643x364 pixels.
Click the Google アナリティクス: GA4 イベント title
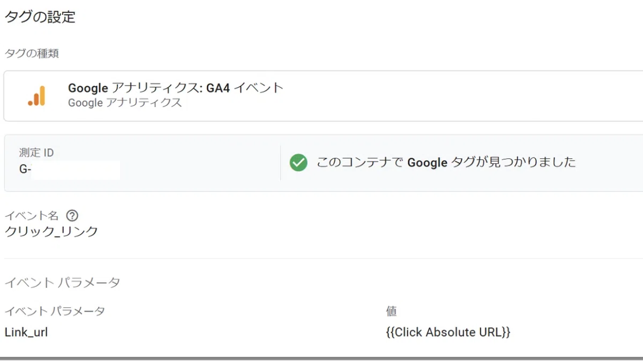pyautogui.click(x=176, y=88)
